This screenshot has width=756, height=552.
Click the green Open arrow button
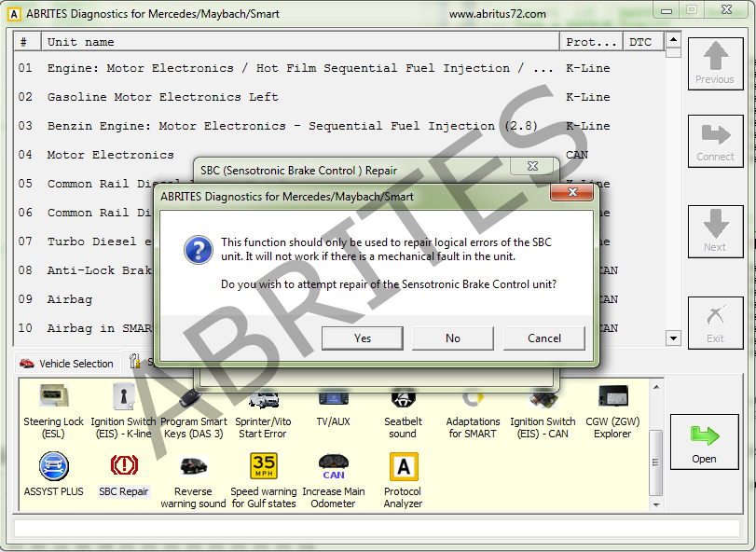704,442
